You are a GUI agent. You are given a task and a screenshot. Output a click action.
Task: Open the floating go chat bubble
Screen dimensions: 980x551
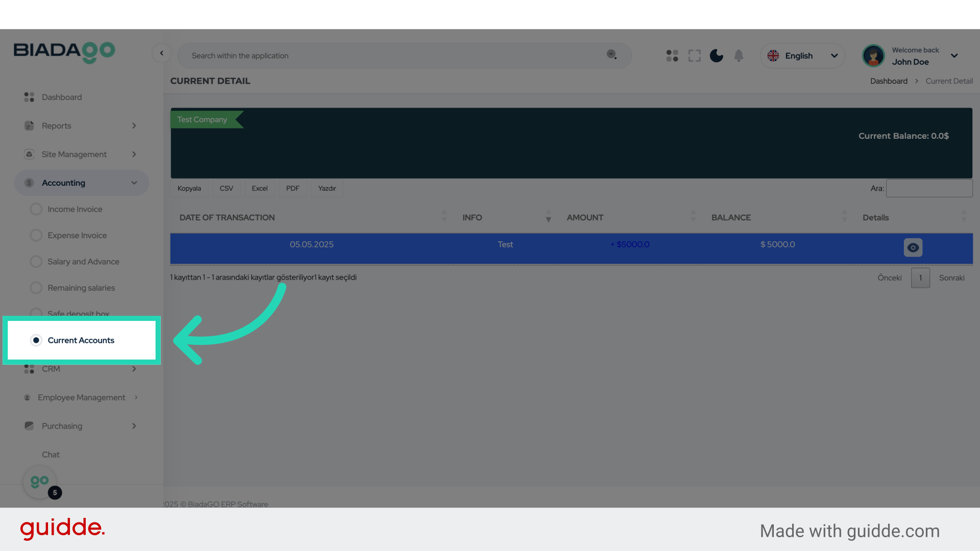coord(40,482)
